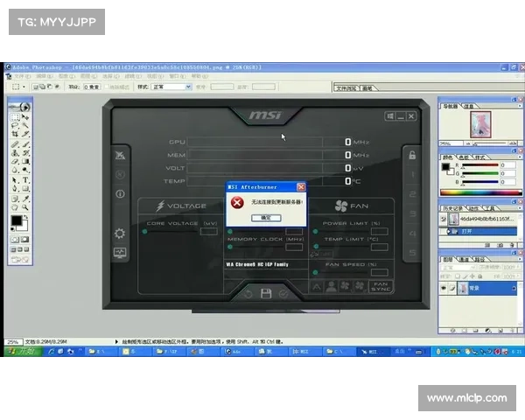Open the Filter menu in Photoshop
This screenshot has width=525, height=420.
[x=133, y=76]
